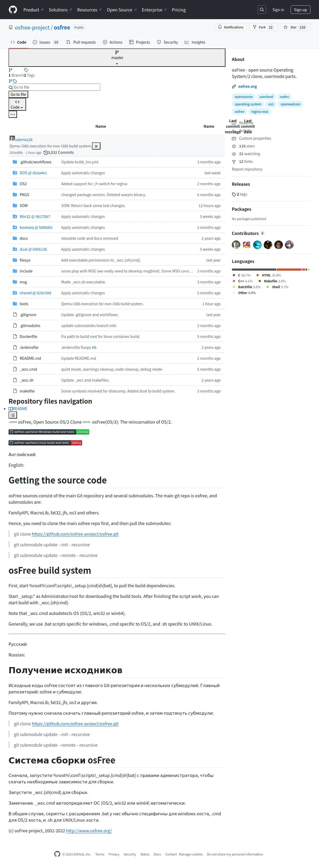Select the regina-rexx topic tag
The height and width of the screenshot is (868, 319).
click(259, 111)
